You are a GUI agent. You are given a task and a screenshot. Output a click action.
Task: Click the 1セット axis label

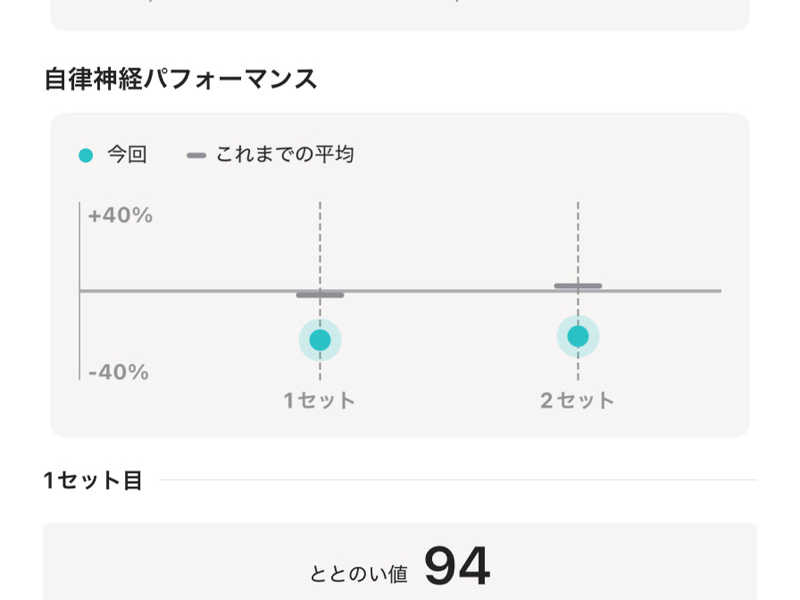[x=319, y=401]
